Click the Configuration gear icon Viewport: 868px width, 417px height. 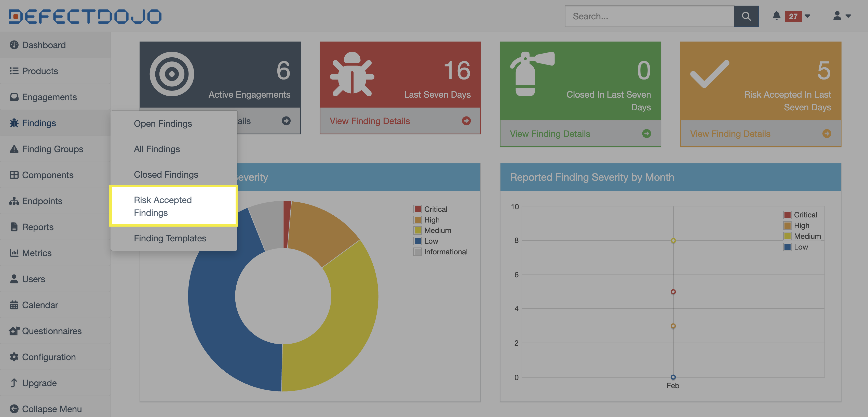[x=14, y=357]
